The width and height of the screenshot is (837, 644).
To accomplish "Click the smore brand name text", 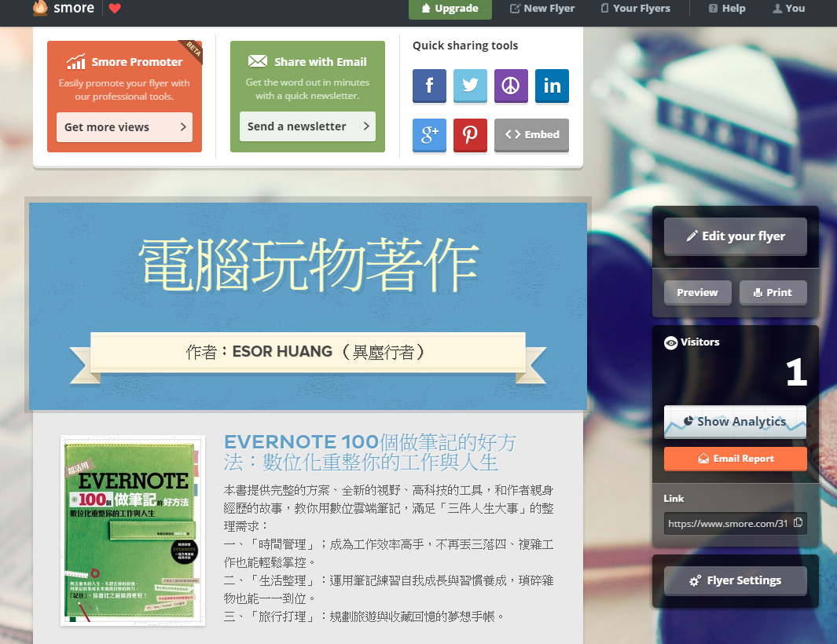I will (74, 8).
